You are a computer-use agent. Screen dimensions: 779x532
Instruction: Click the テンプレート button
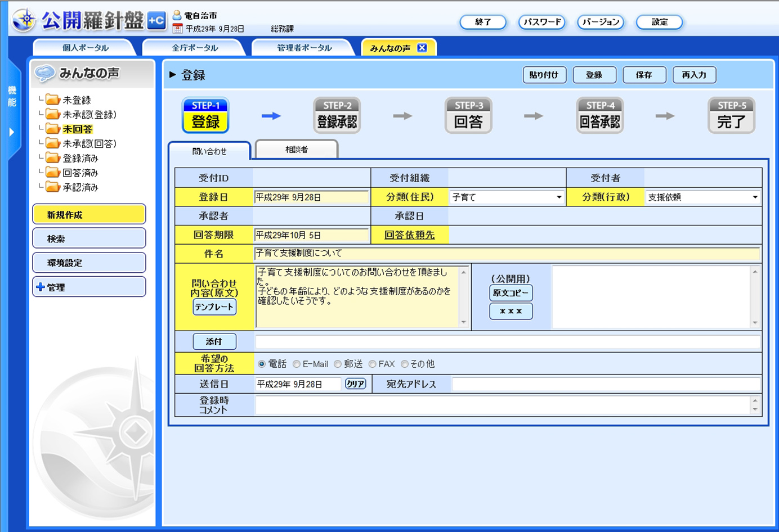(214, 307)
